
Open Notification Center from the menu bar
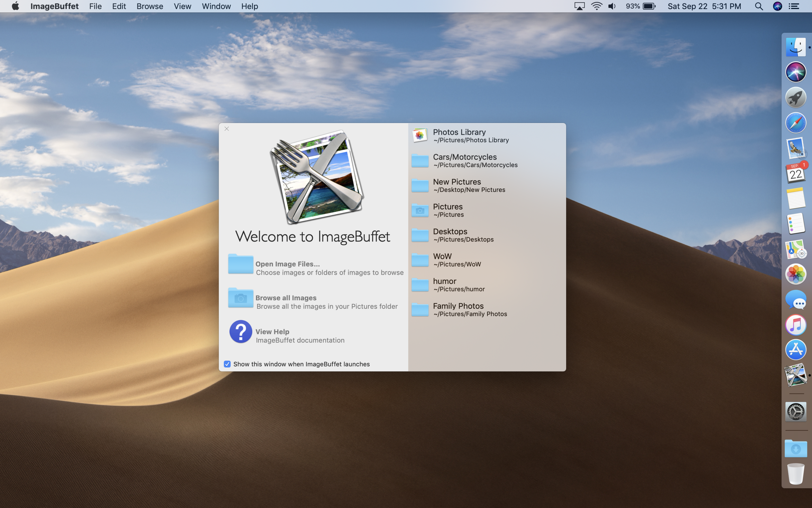click(794, 7)
